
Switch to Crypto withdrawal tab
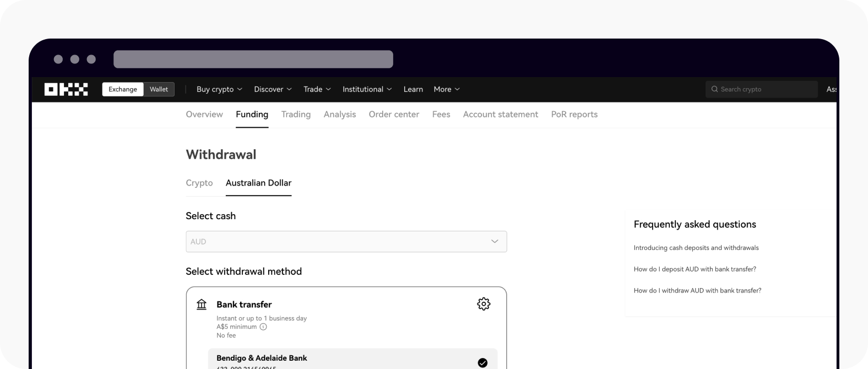(199, 183)
